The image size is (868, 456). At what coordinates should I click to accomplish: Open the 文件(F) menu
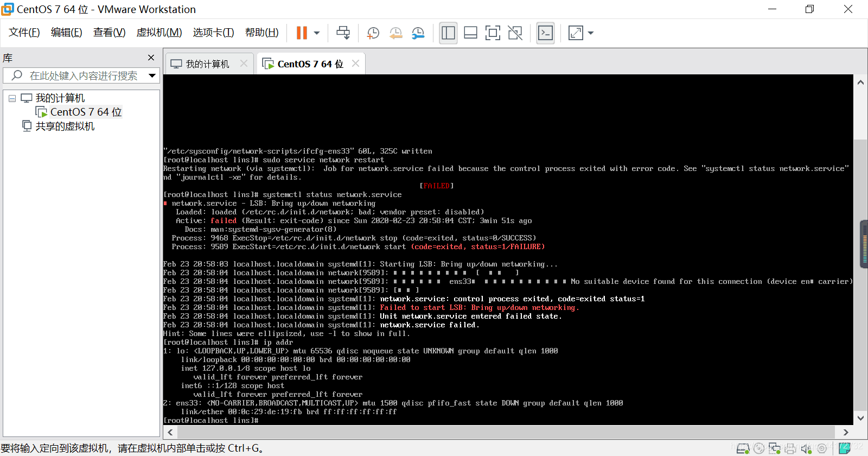[24, 33]
